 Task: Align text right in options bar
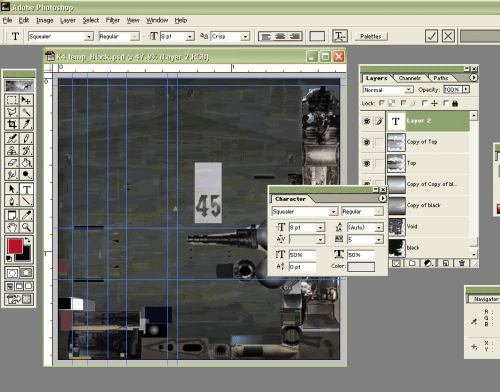tap(295, 36)
